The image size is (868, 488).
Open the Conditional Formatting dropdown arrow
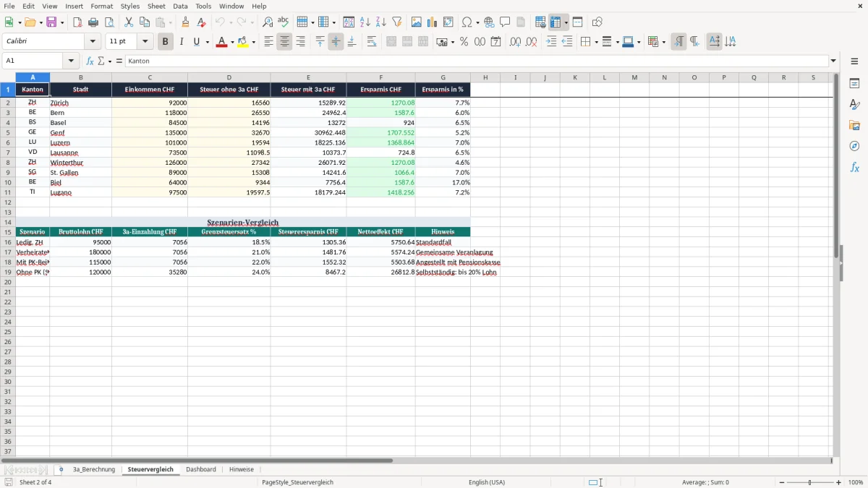[663, 42]
